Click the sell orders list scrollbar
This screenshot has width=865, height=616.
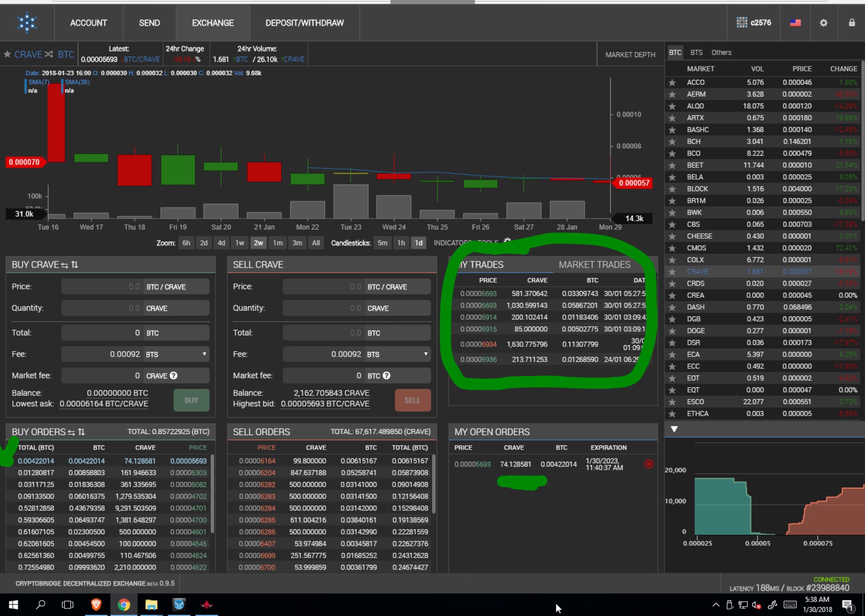(434, 484)
